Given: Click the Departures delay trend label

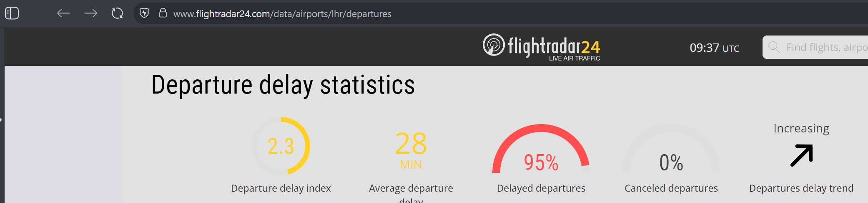Looking at the screenshot, I should coord(801,188).
